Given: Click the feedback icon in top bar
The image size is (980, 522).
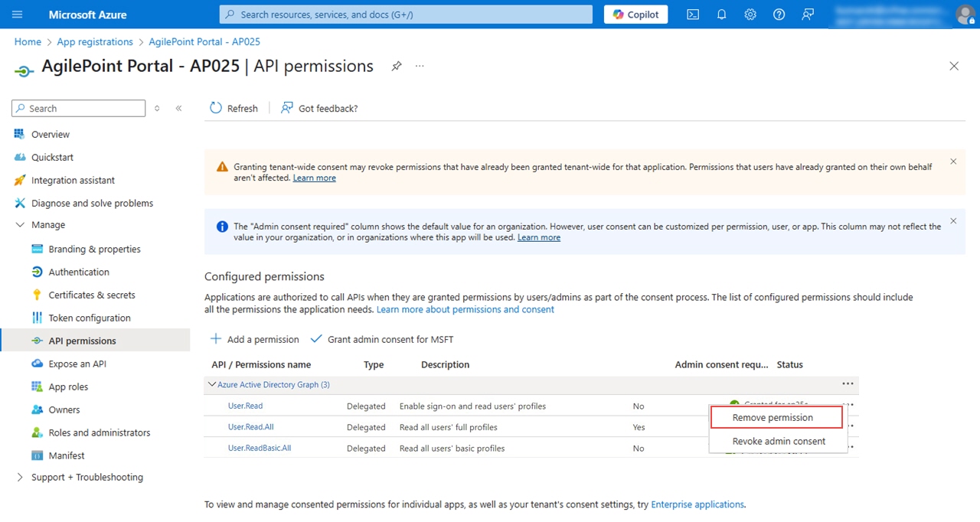Looking at the screenshot, I should tap(808, 15).
